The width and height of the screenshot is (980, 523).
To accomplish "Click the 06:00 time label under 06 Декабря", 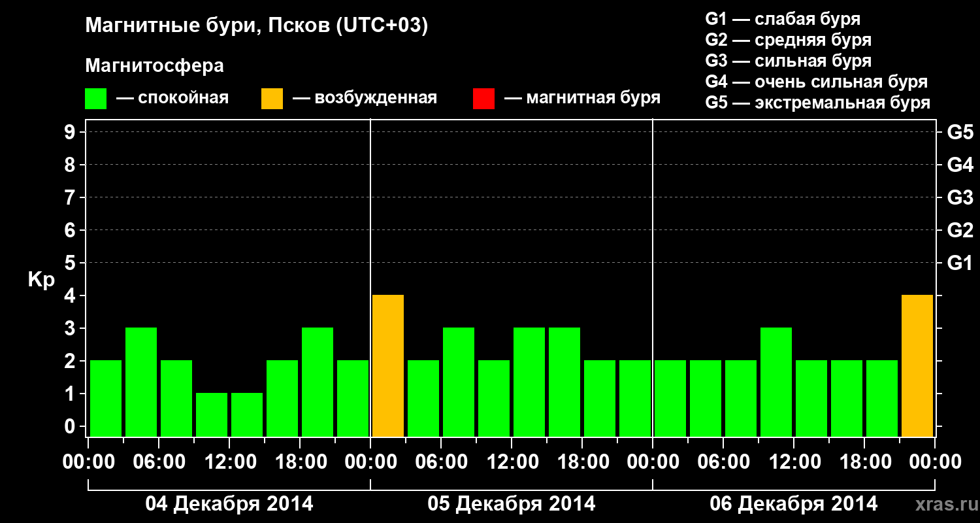I will [723, 462].
